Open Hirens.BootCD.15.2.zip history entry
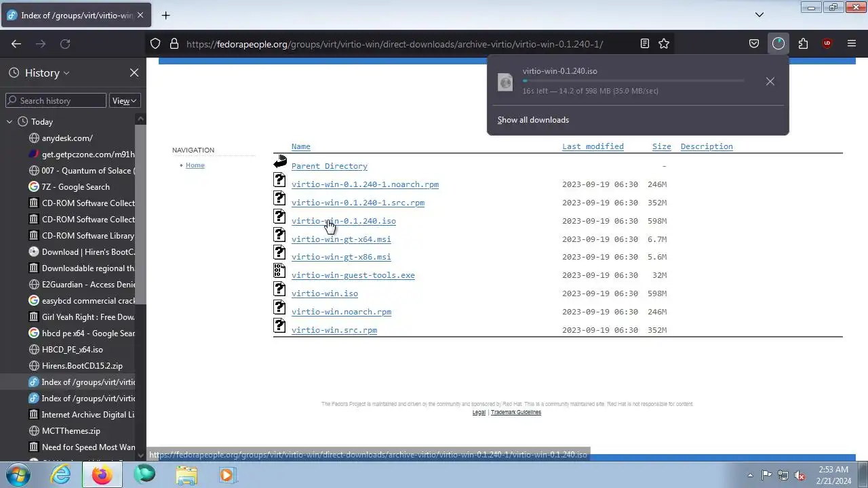This screenshot has height=488, width=868. tap(82, 366)
